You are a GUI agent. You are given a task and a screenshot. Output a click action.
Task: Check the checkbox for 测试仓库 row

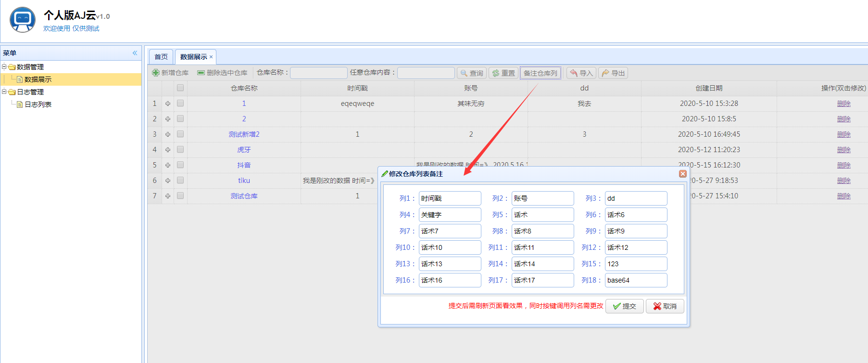[x=180, y=195]
